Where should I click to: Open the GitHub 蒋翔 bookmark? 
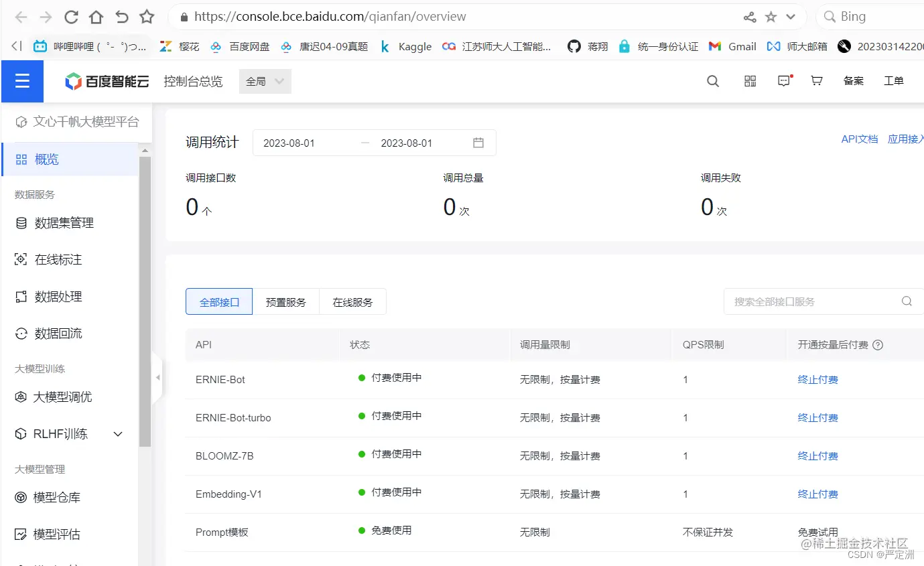(x=588, y=46)
